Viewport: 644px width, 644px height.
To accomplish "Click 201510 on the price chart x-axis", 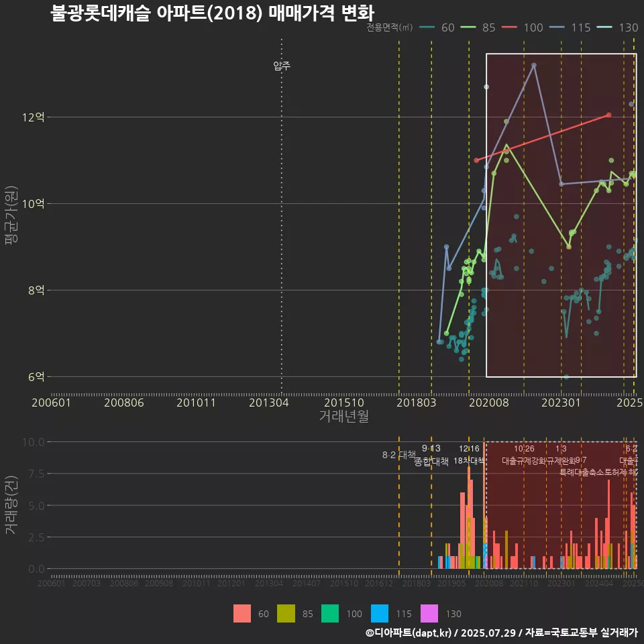I will 344,402.
